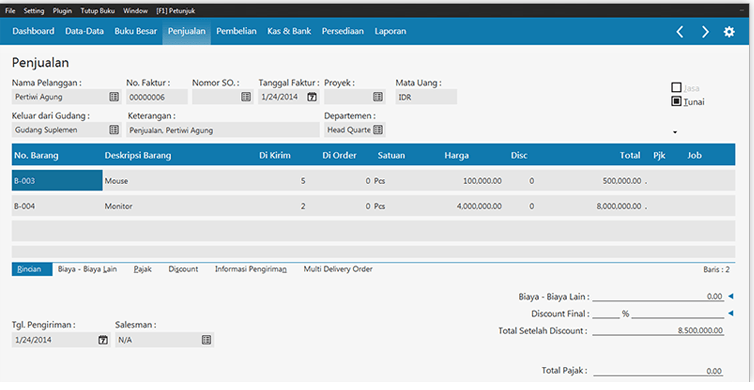Image resolution: width=754 pixels, height=390 pixels.
Task: Select the Rincian tab
Action: coord(32,269)
